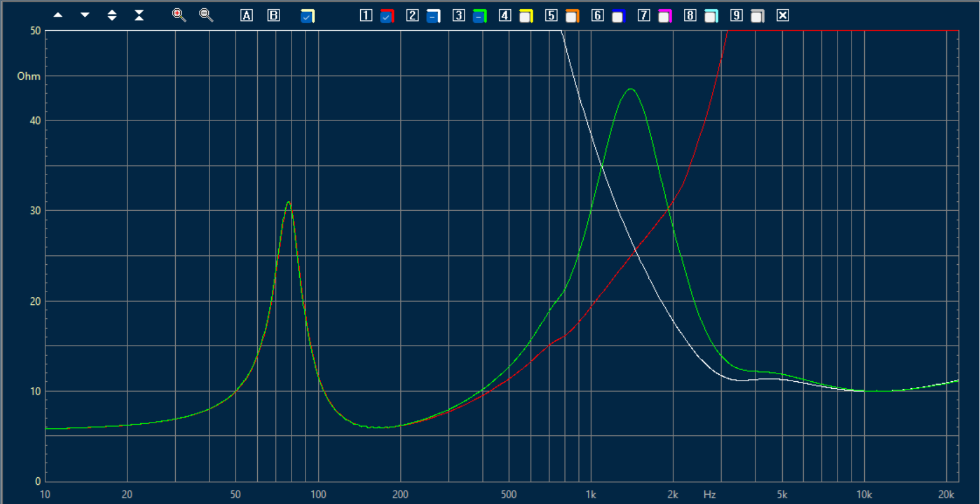
Task: Select overlay slot number 3
Action: [459, 16]
